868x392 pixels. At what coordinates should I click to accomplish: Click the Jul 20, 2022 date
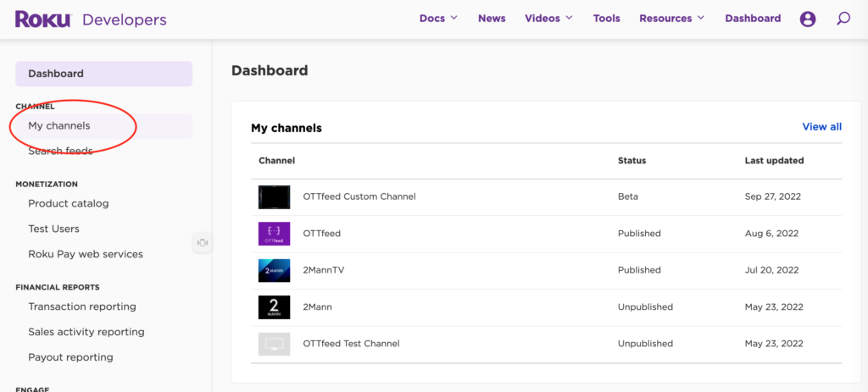[x=771, y=270]
